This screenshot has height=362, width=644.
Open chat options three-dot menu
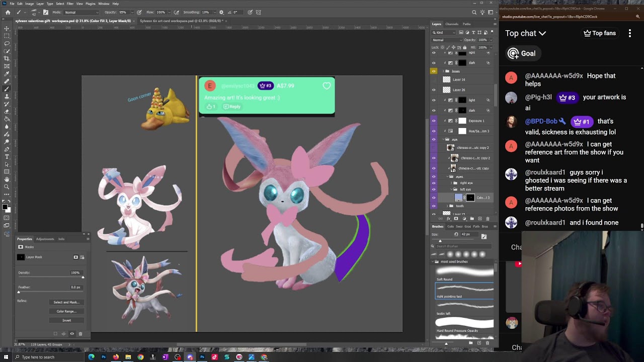[630, 33]
